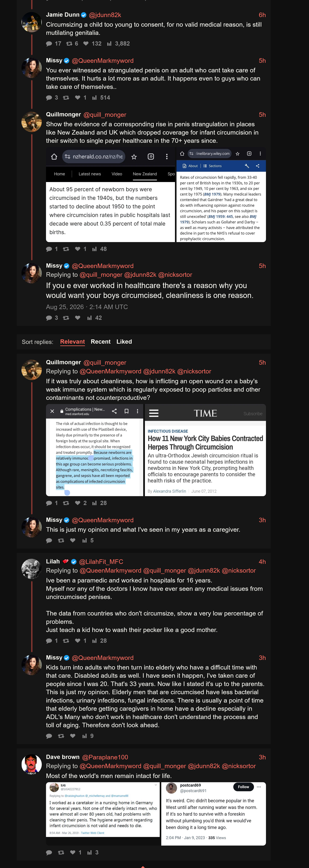The height and width of the screenshot is (868, 309).
Task: Open @jdunn82k profile handle link
Action: pos(105,15)
